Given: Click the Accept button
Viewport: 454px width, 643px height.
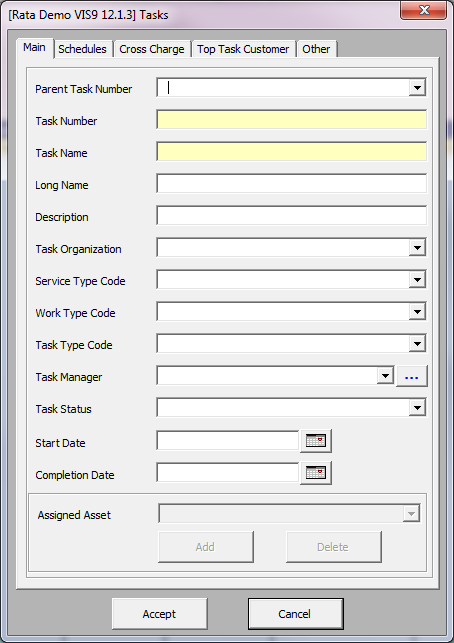Looking at the screenshot, I should (160, 614).
